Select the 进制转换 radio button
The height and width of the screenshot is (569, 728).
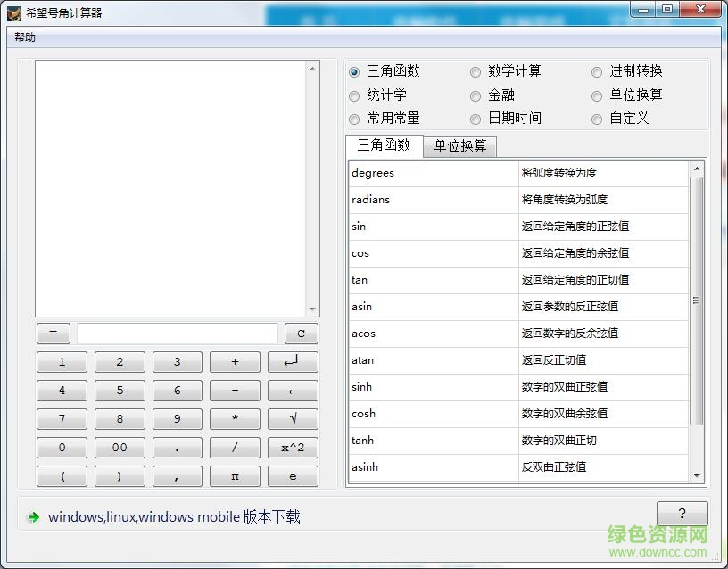pos(597,71)
